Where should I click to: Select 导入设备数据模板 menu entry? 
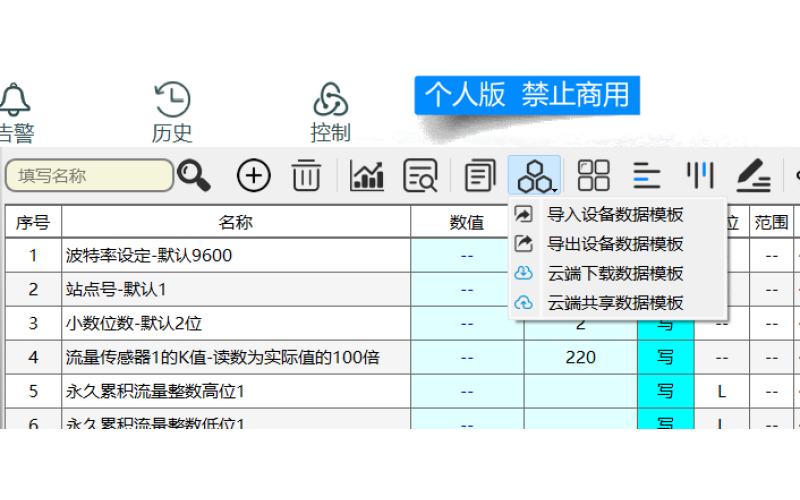point(618,214)
